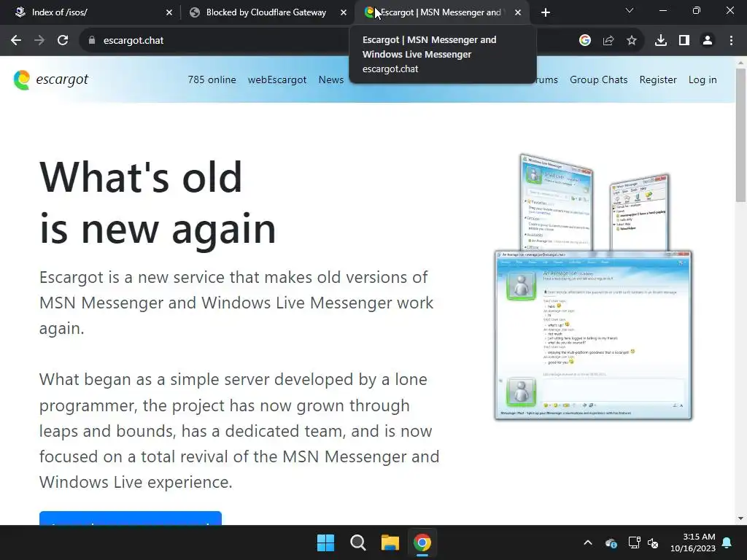747x560 pixels.
Task: Select the Escargot MSN Messenger tab
Action: [x=441, y=12]
